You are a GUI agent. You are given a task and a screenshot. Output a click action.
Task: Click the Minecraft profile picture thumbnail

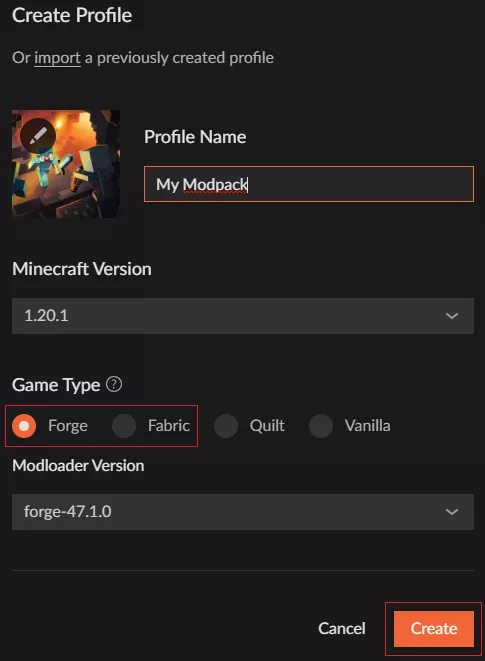(x=66, y=164)
